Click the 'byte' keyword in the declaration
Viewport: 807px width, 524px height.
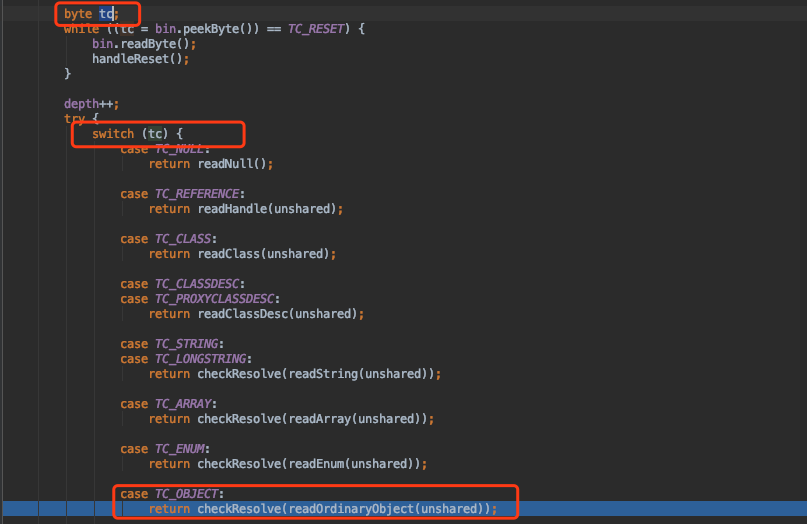(78, 14)
